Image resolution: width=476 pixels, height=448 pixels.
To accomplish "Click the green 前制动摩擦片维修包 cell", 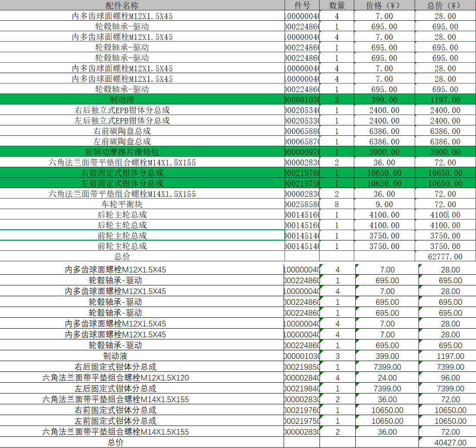I will [122, 152].
